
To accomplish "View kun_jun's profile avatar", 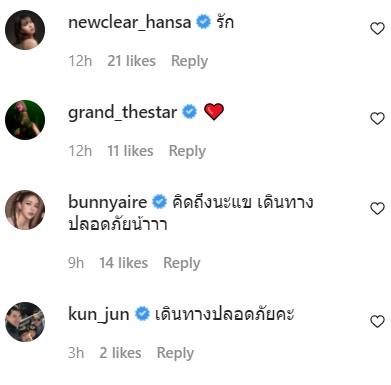I will coord(25,322).
